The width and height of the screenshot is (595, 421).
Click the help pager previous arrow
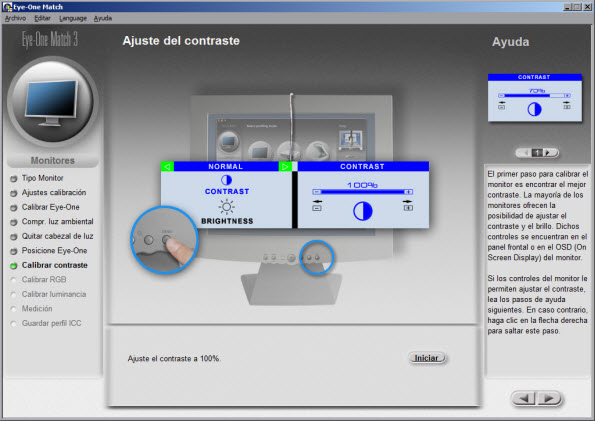pyautogui.click(x=526, y=153)
